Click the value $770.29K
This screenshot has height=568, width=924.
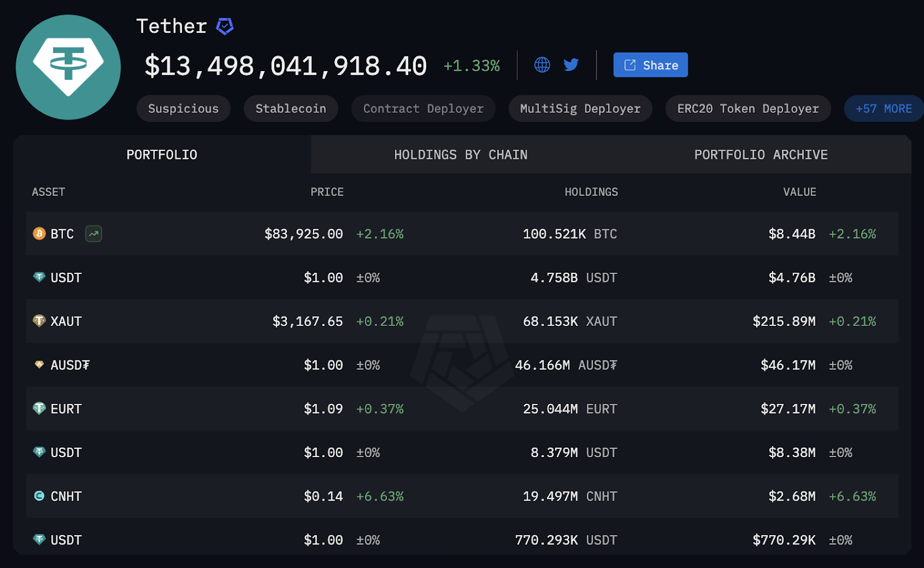pyautogui.click(x=784, y=540)
